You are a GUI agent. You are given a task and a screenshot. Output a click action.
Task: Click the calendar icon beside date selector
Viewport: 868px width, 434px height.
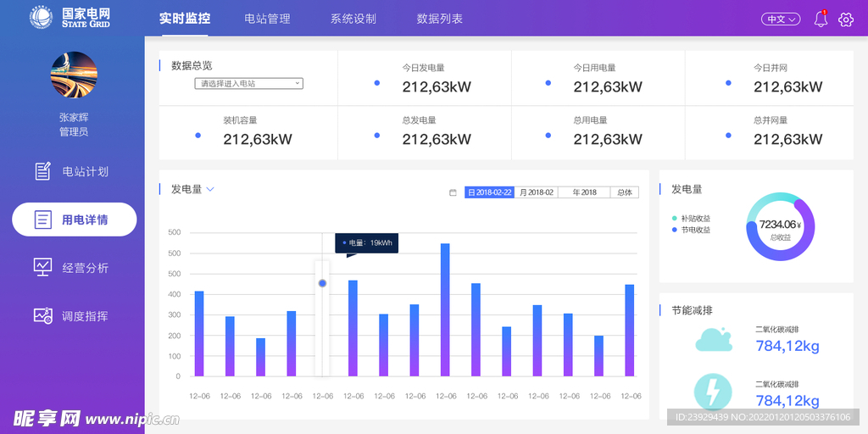[x=453, y=192]
